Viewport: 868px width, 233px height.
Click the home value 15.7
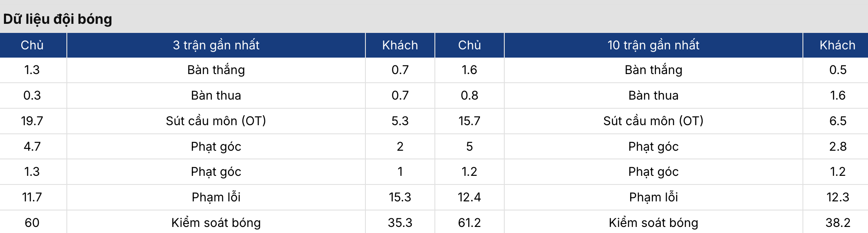coord(470,121)
